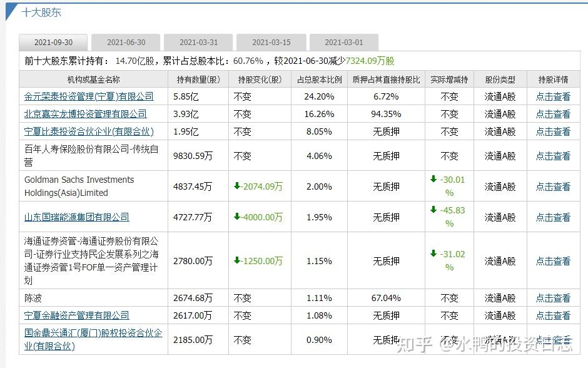
Task: Click the 百年人寿保险股份有限公司-传统自营 name
Action: point(91,156)
